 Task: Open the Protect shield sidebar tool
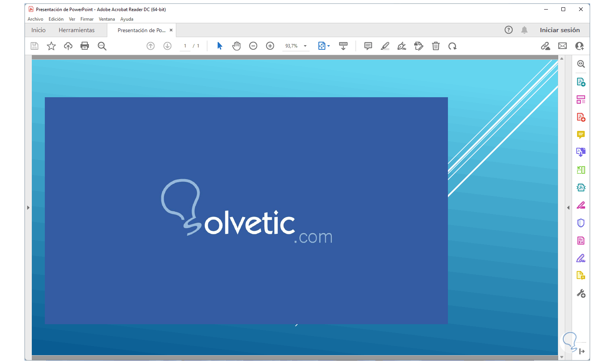click(581, 223)
